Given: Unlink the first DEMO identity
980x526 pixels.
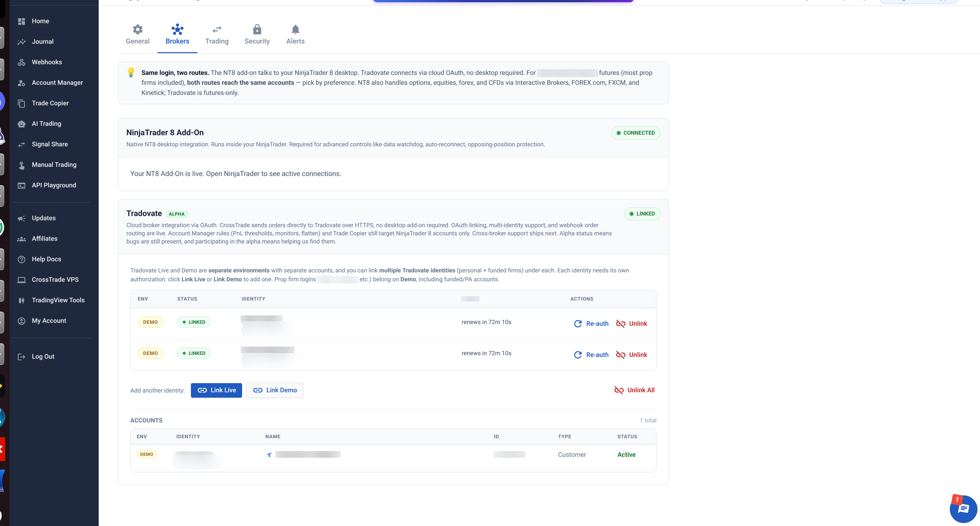Looking at the screenshot, I should pos(632,324).
